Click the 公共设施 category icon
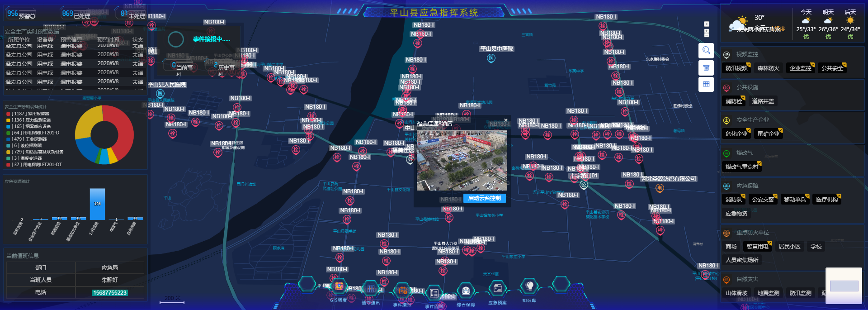This screenshot has height=310, width=868. coord(726,88)
